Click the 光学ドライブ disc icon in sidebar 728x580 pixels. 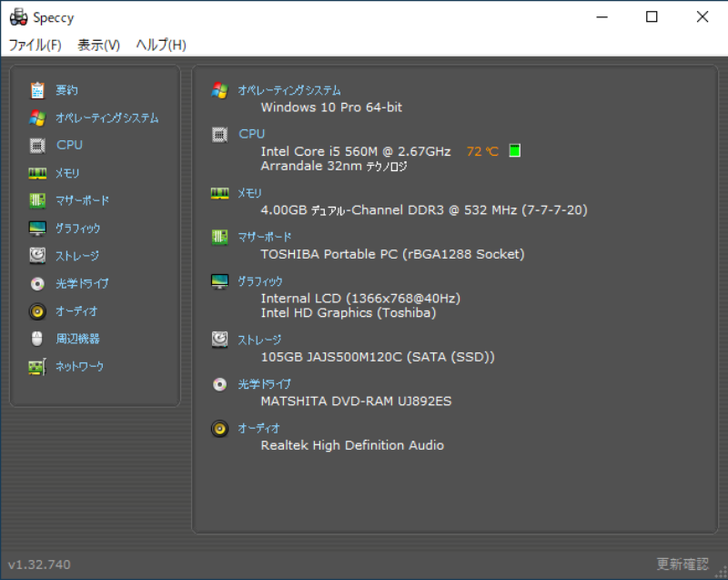[37, 283]
